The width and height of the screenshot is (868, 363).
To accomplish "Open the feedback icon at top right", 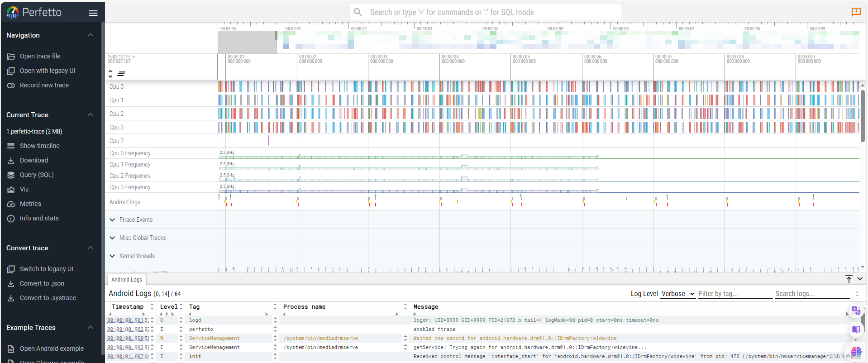I will [856, 12].
